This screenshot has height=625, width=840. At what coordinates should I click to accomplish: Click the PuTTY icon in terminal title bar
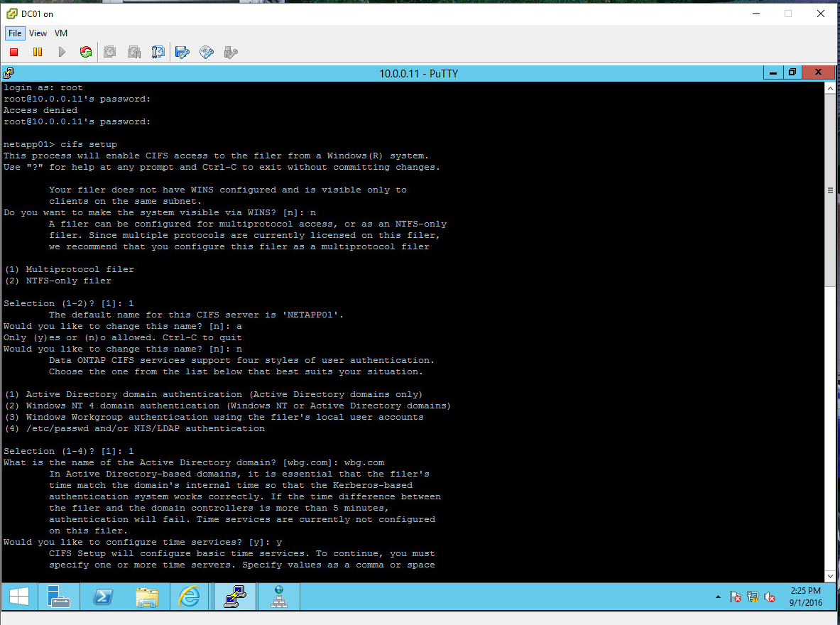pos(9,73)
